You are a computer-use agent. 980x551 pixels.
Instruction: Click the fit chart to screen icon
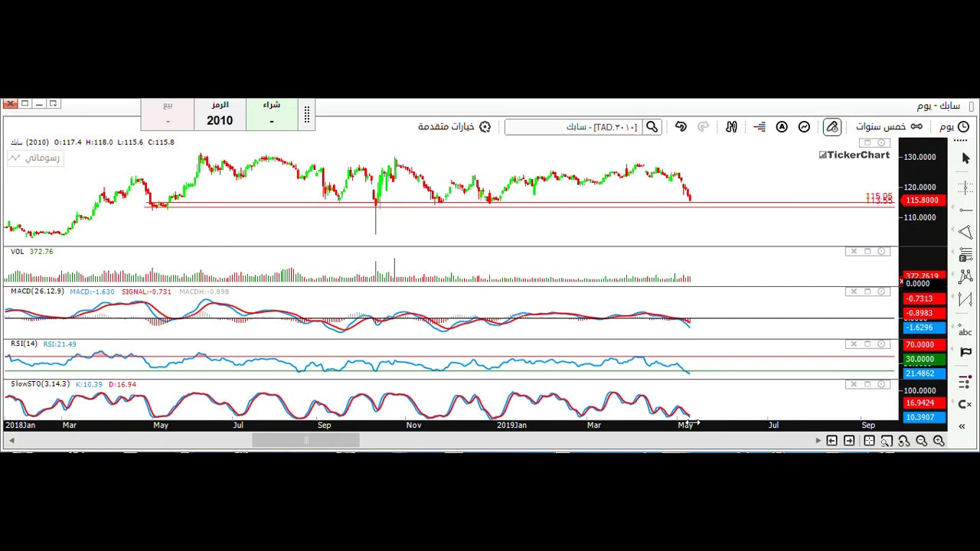869,441
